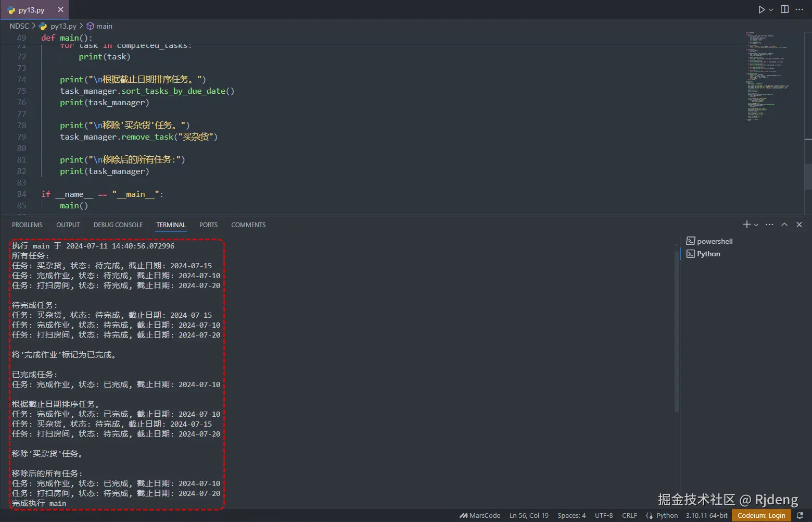Select Python language mode in status bar
This screenshot has width=812, height=522.
click(x=667, y=516)
